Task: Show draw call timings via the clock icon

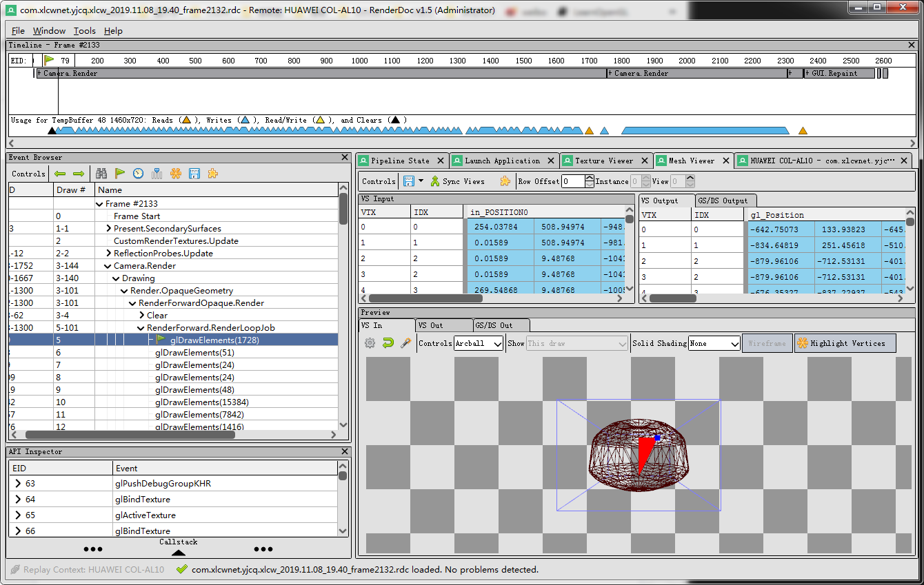Action: 138,174
